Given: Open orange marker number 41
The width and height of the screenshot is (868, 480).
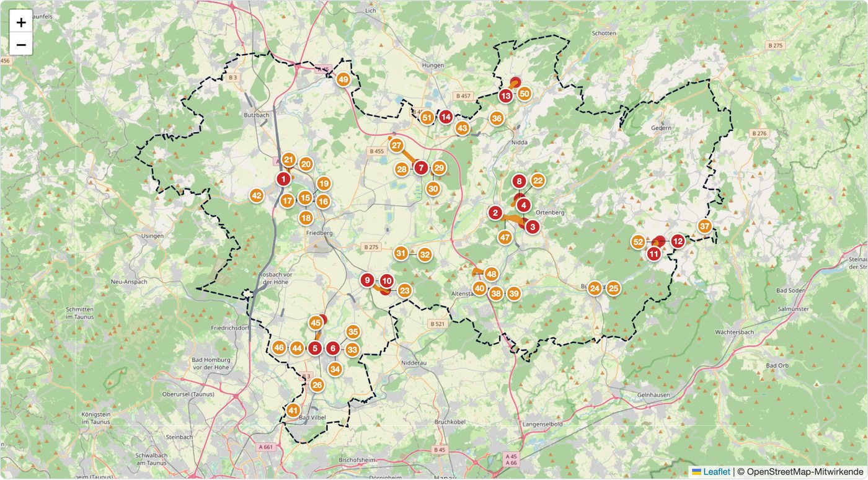Looking at the screenshot, I should [x=293, y=410].
